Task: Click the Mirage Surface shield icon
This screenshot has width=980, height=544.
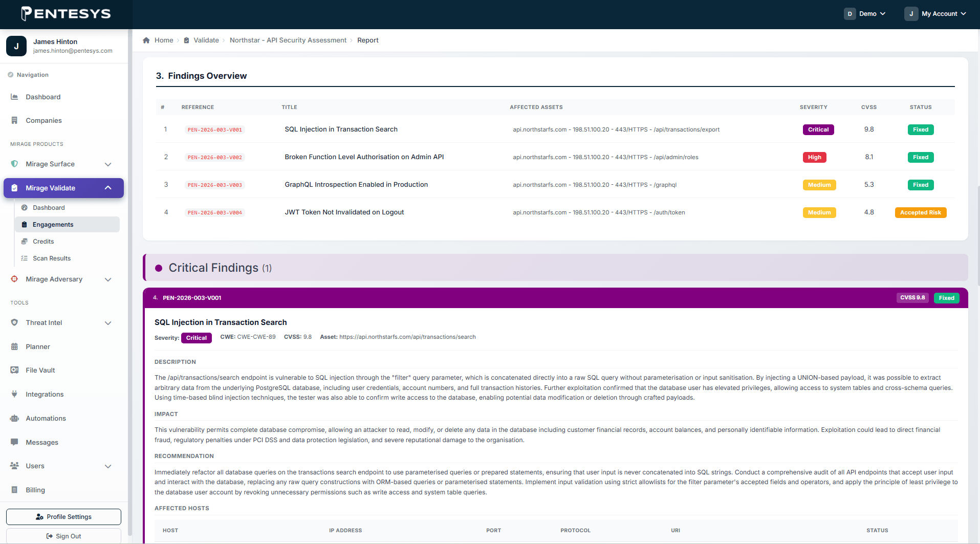Action: click(x=14, y=164)
